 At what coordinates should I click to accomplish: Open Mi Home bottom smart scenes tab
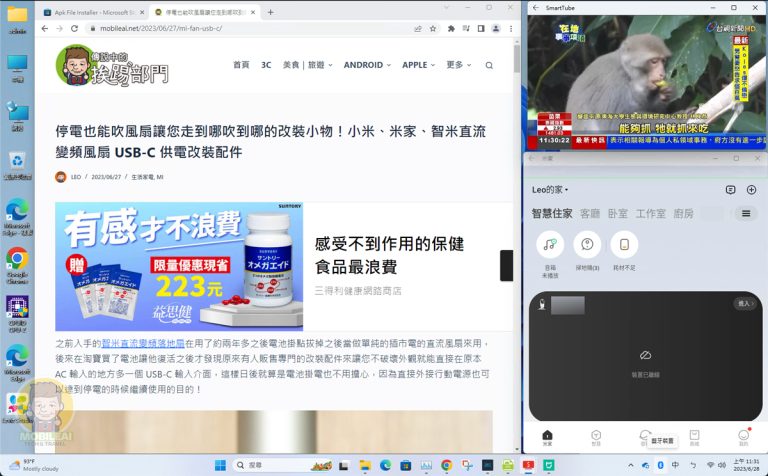tap(596, 437)
